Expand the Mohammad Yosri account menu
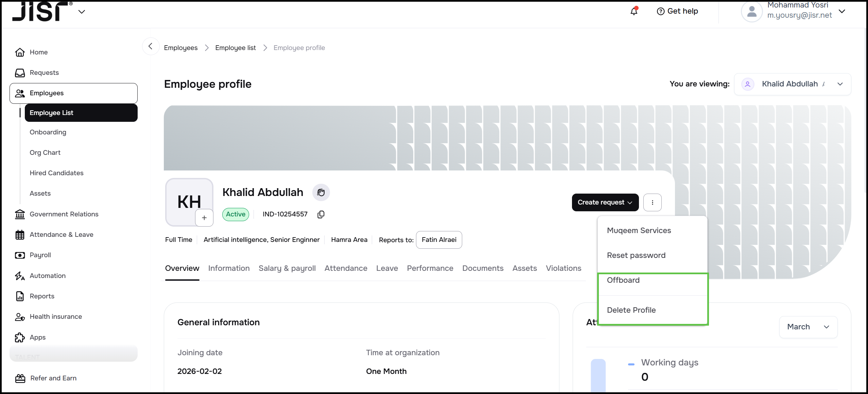The height and width of the screenshot is (394, 868). [841, 11]
